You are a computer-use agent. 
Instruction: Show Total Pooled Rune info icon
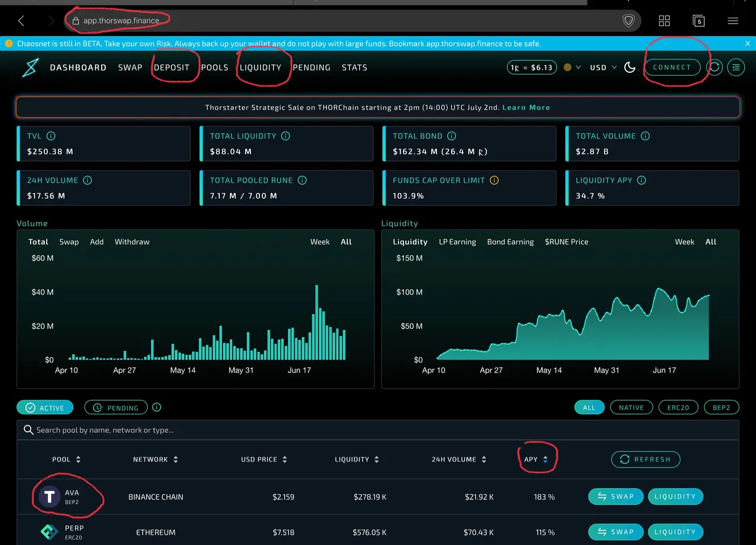[x=302, y=180]
